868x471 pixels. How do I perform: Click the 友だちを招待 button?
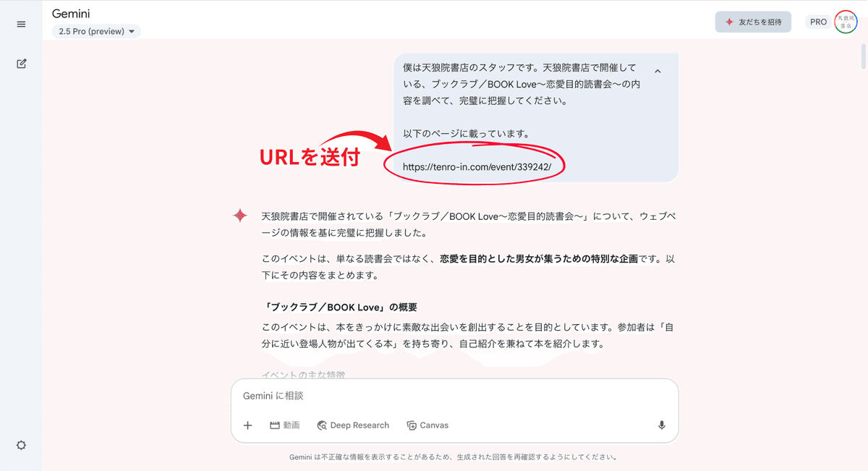(x=753, y=22)
